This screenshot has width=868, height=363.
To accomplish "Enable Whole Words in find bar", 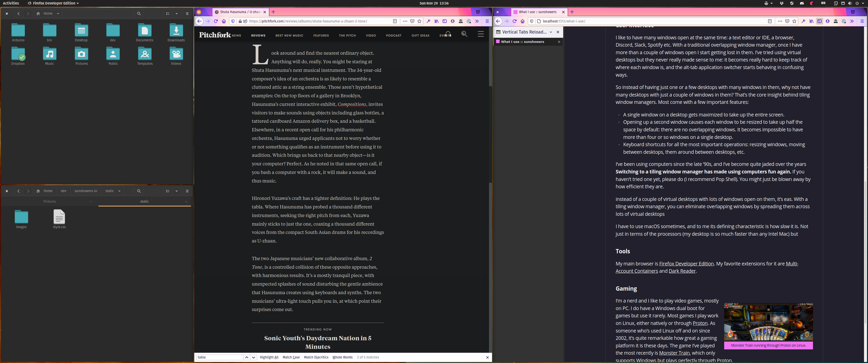I will [x=342, y=357].
